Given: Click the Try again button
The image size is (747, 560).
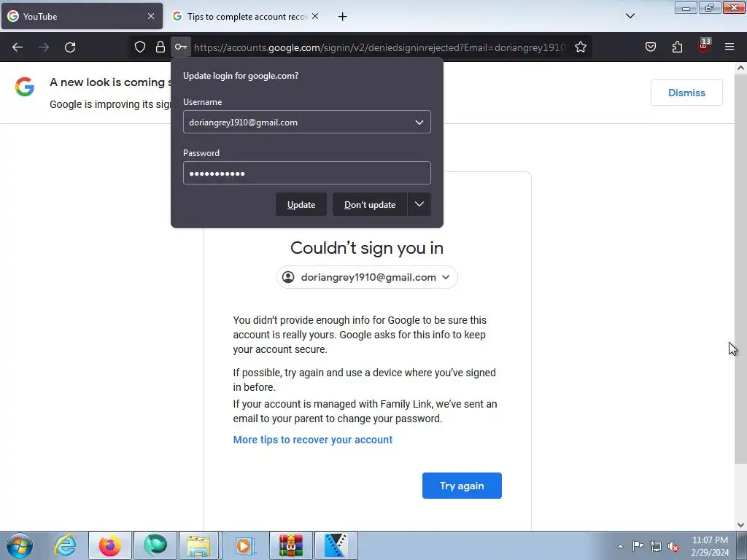Looking at the screenshot, I should click(x=462, y=486).
